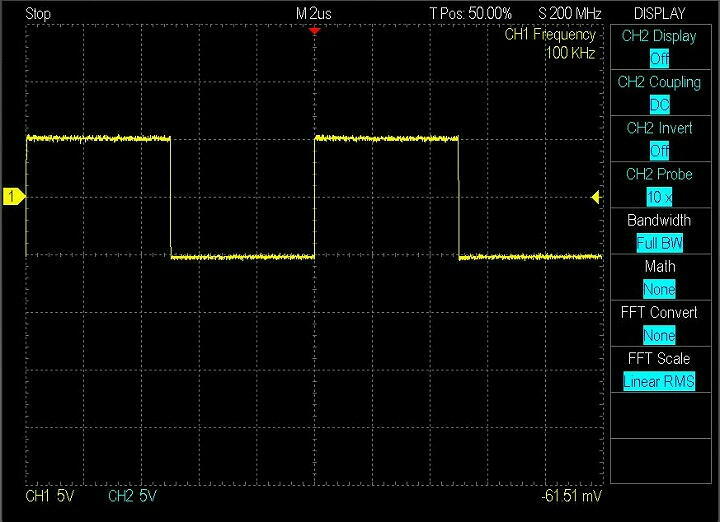This screenshot has width=720, height=522.
Task: Click the red trigger position marker
Action: point(314,31)
